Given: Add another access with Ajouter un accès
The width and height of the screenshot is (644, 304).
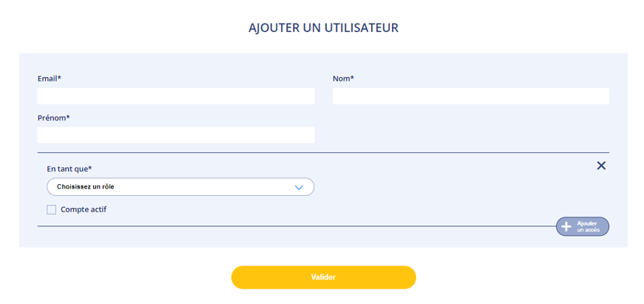Looking at the screenshot, I should pyautogui.click(x=583, y=226).
